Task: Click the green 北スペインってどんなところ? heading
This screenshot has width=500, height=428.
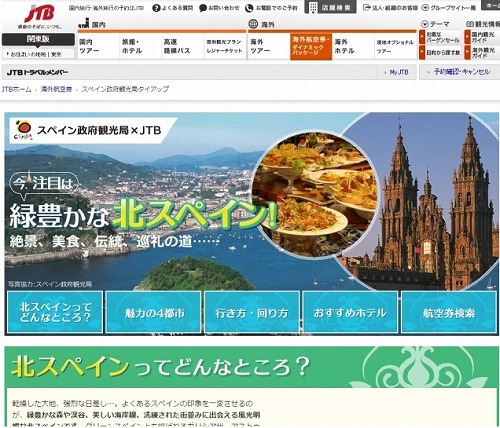Action: pos(161,366)
